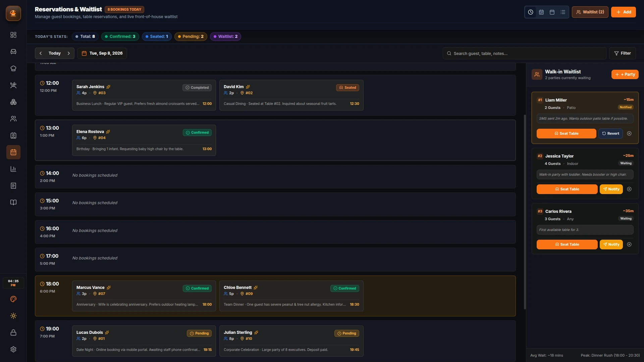644x362 pixels.
Task: Open the color palette theme icon
Action: coord(13,299)
